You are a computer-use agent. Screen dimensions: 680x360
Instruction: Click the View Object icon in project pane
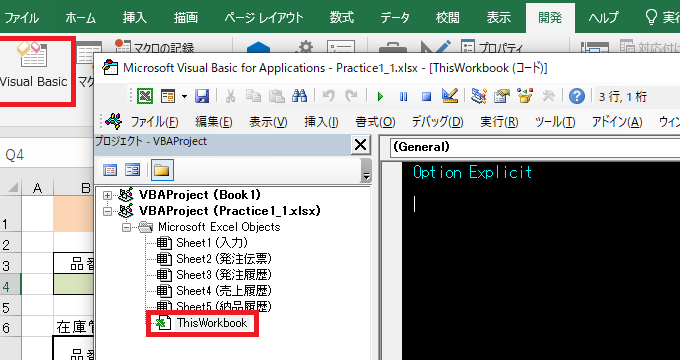[132, 170]
